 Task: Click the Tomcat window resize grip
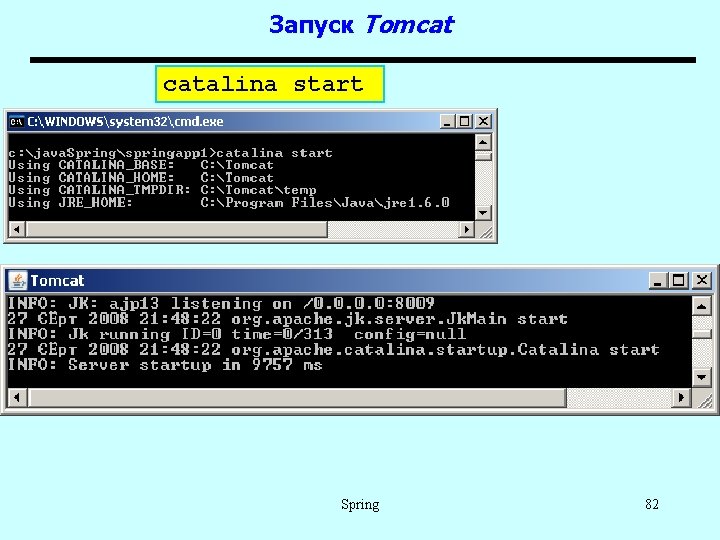coord(705,401)
